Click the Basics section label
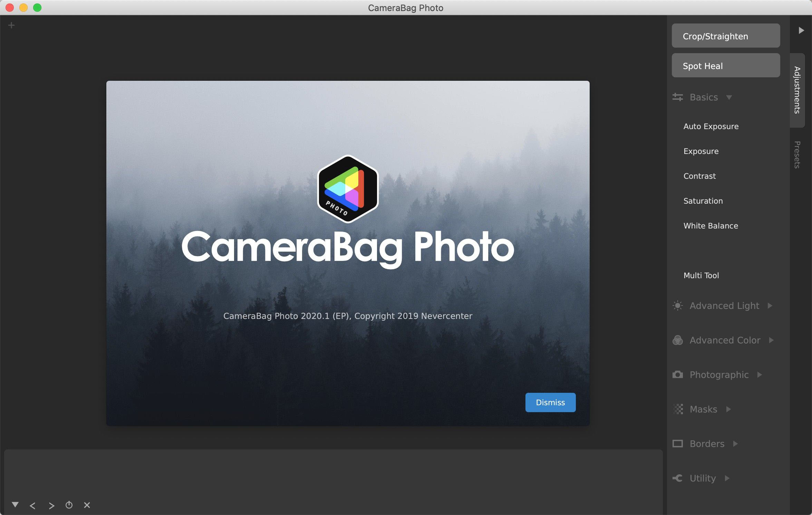This screenshot has width=812, height=515. click(x=704, y=97)
